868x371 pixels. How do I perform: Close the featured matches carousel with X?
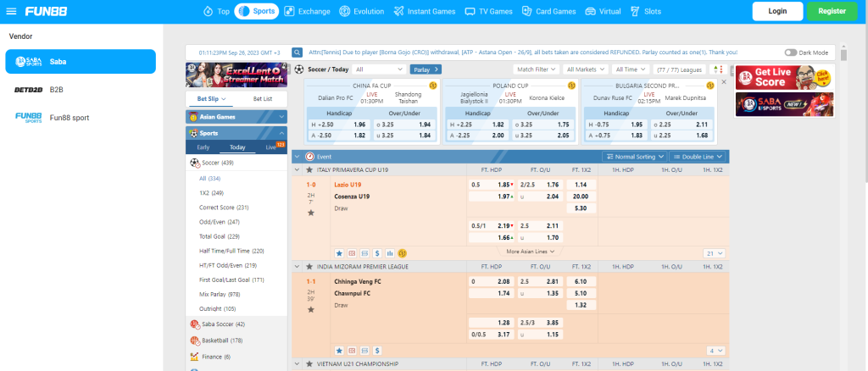click(x=723, y=83)
